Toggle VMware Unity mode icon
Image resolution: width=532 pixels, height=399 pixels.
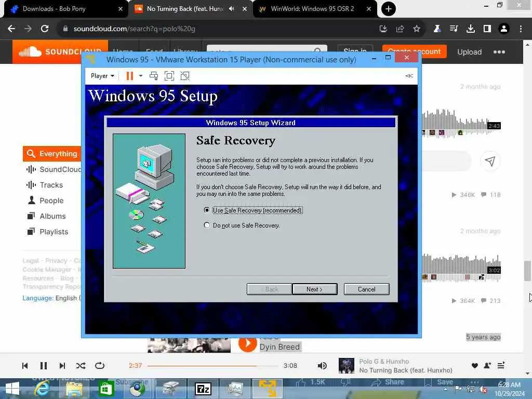coord(185,76)
